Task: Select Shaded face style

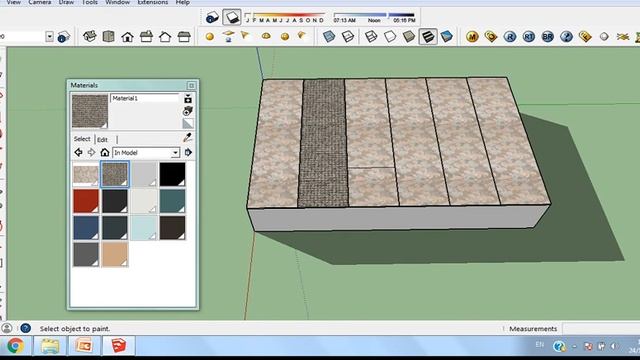Action: tap(409, 36)
